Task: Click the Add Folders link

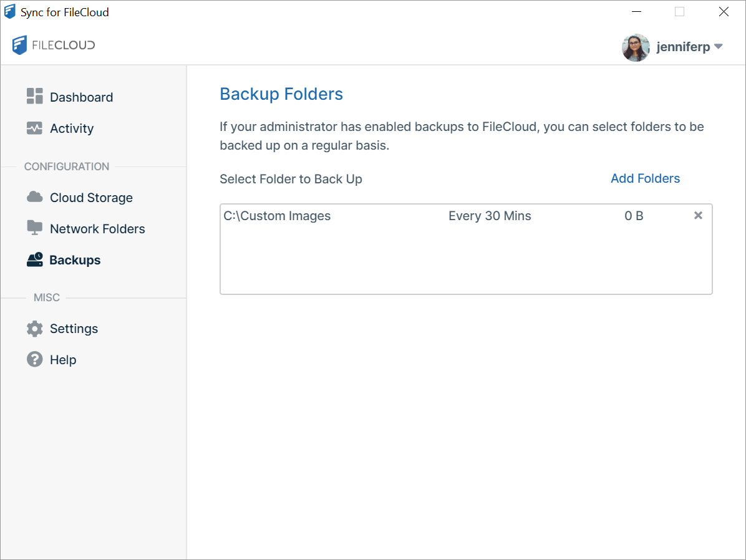Action: [x=645, y=178]
